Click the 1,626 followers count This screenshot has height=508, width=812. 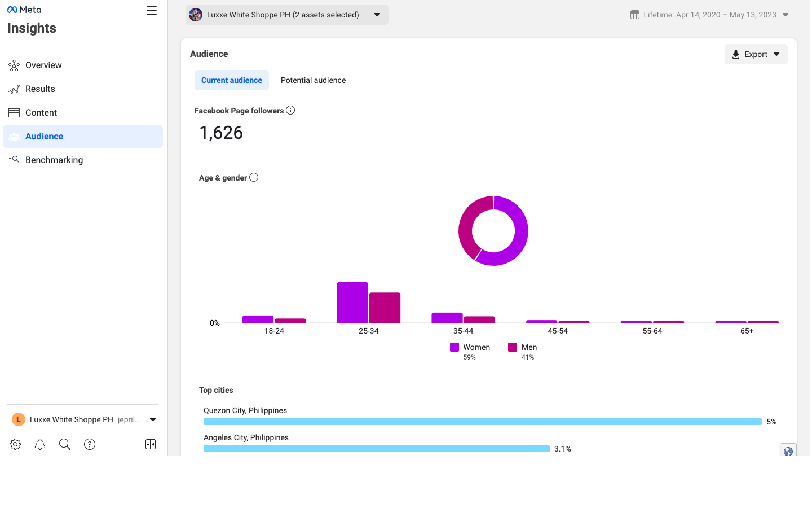tap(221, 133)
